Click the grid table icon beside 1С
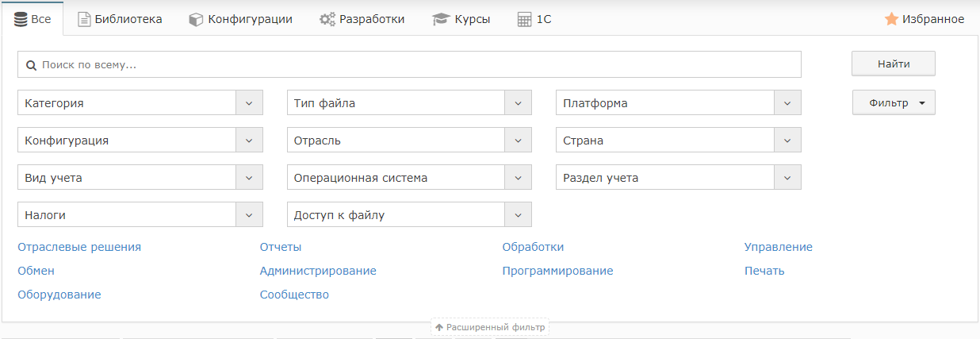This screenshot has height=339, width=980. coord(524,19)
